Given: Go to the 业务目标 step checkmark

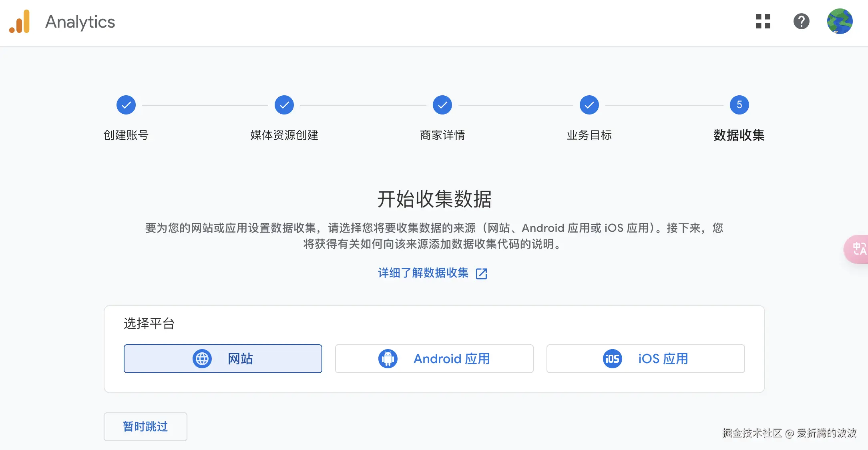Looking at the screenshot, I should 589,105.
